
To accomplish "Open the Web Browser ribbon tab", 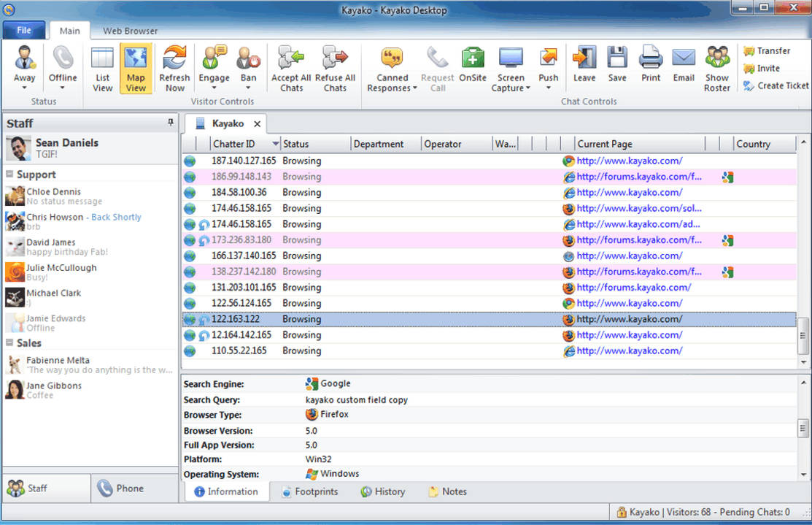I will tap(130, 31).
